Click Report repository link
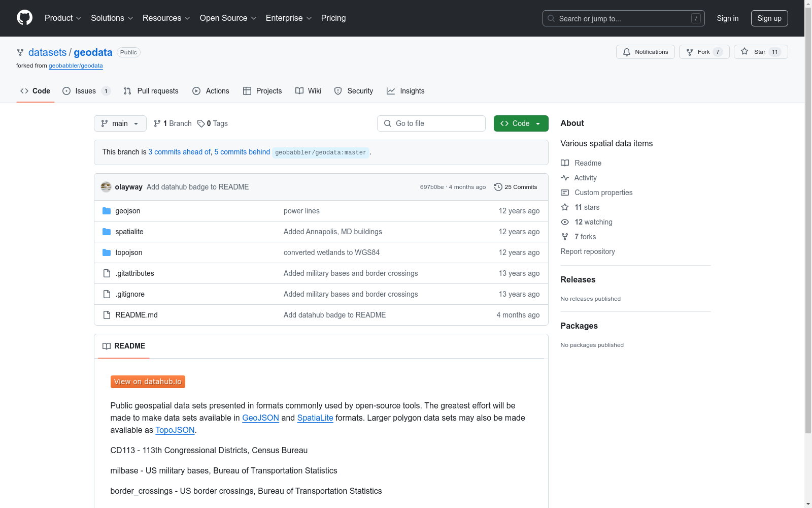Viewport: 812px width, 508px height. pyautogui.click(x=588, y=251)
